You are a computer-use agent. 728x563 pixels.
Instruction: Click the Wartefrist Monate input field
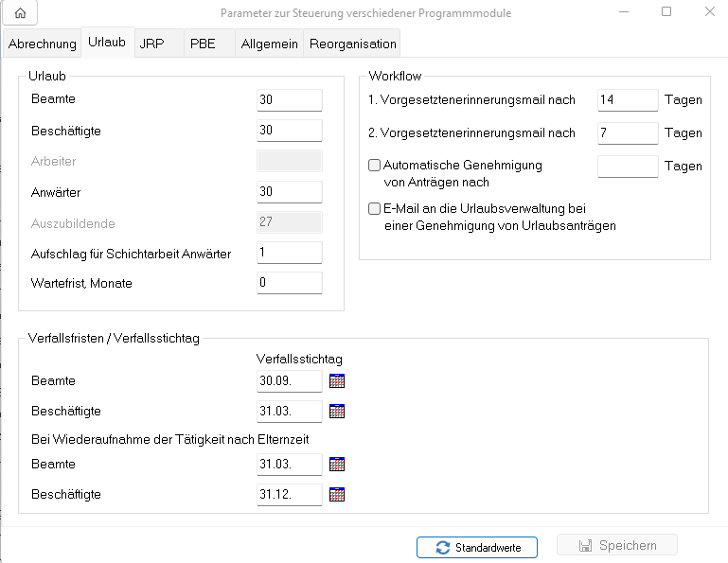tap(290, 283)
